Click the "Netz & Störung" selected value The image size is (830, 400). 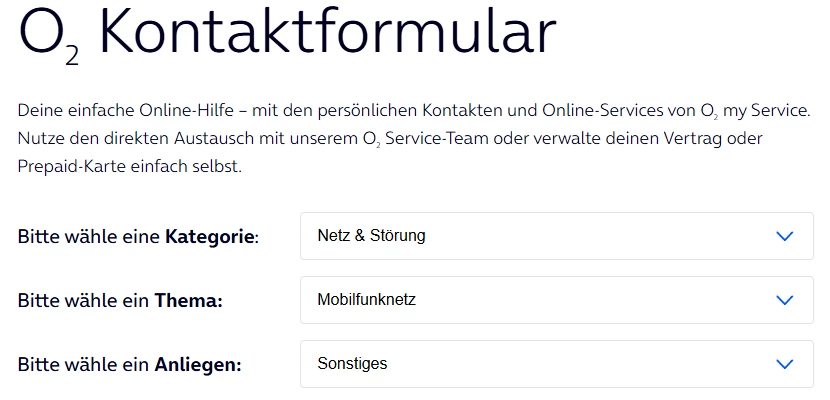(x=371, y=236)
